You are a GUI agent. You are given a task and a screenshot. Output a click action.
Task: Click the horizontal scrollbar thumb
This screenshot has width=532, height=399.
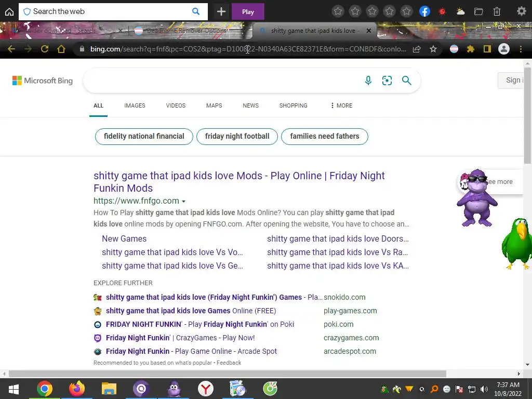click(228, 374)
